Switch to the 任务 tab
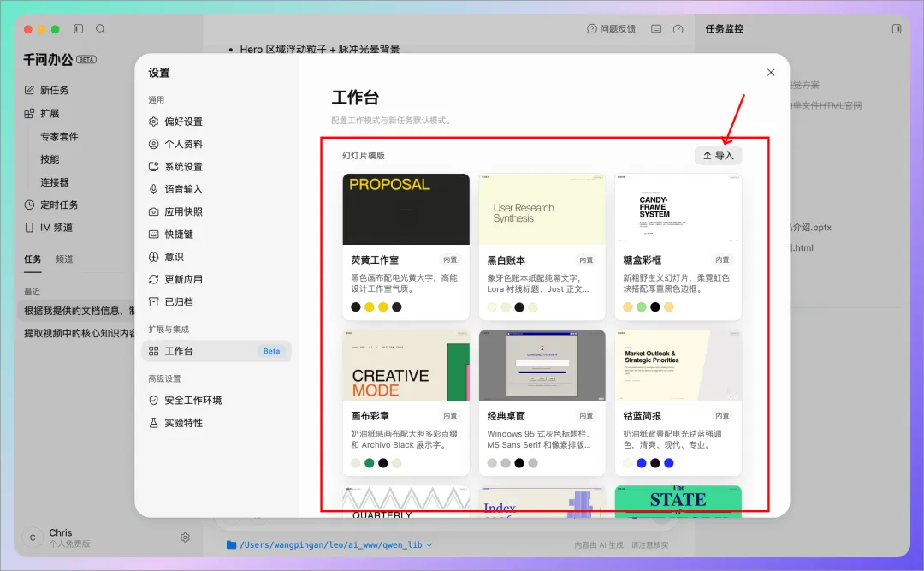Screen dimensions: 924x571 (x=33, y=259)
